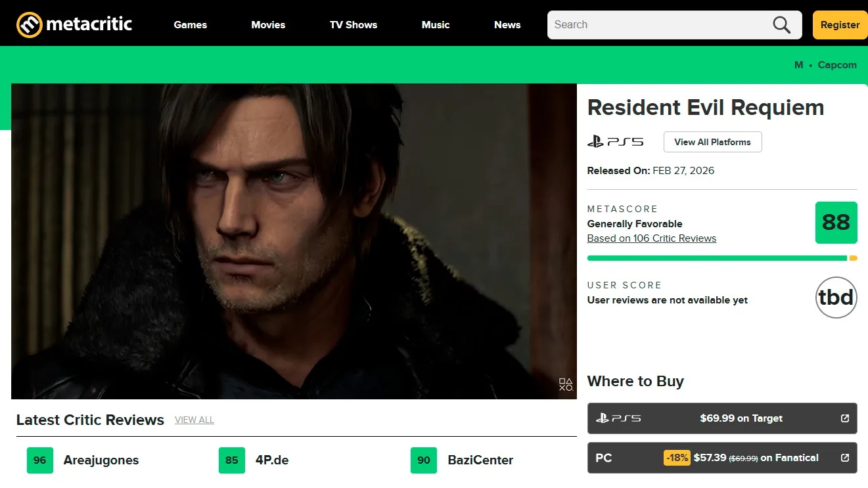868x488 pixels.
Task: Open the Music menu
Action: (x=436, y=25)
